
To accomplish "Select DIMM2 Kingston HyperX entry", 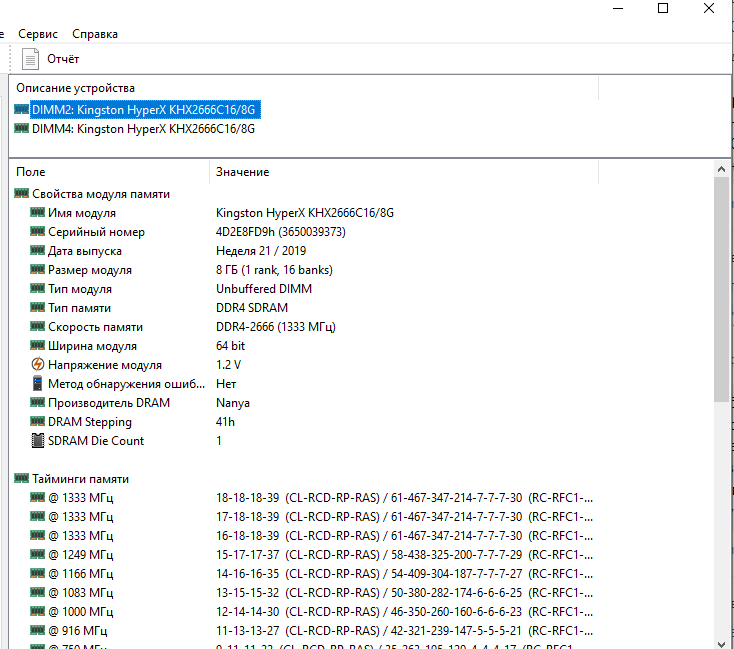I will [x=143, y=110].
